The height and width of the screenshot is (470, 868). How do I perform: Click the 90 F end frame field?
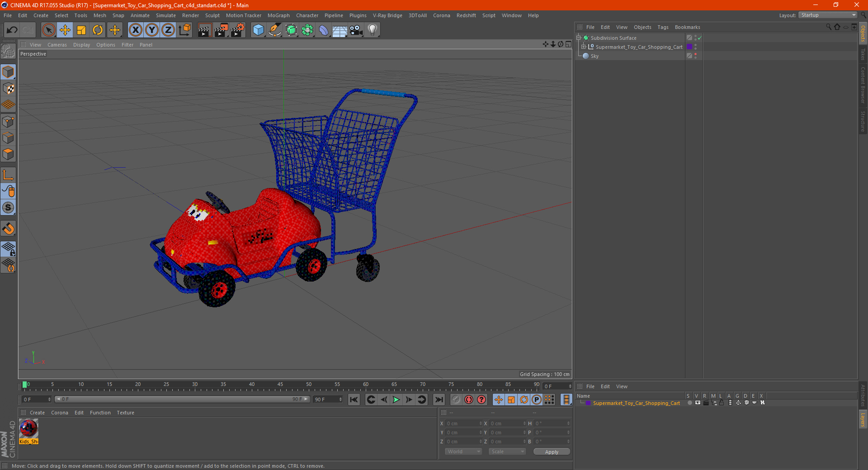tap(328, 399)
